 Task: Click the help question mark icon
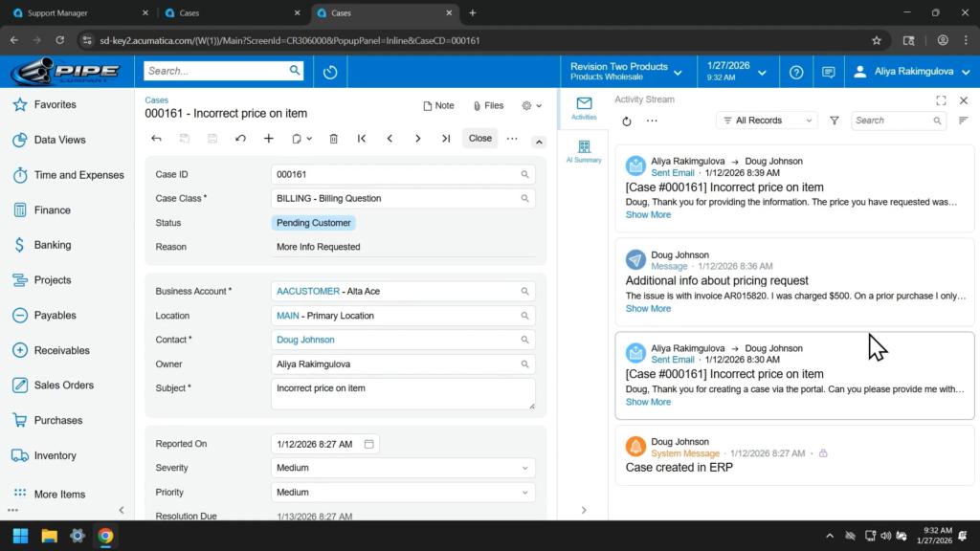tap(796, 72)
